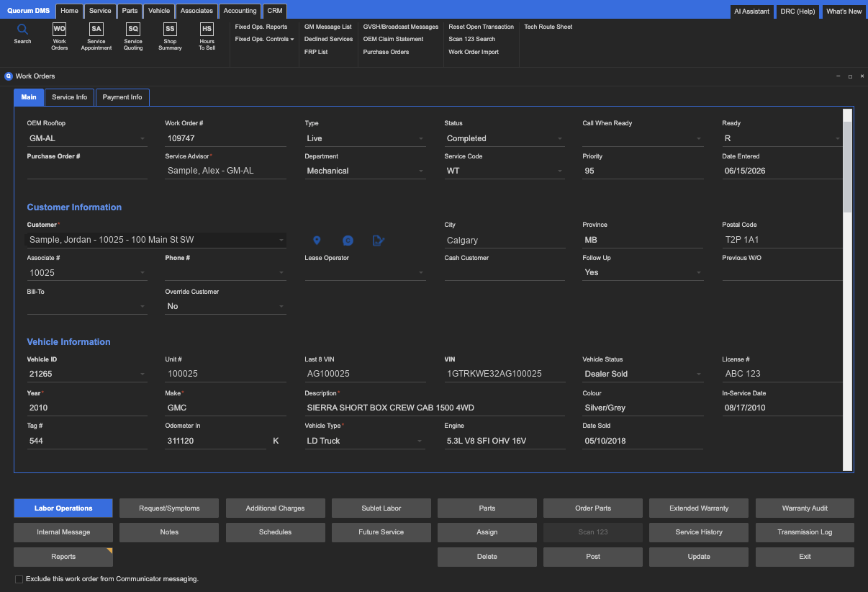Click the Update button
Viewport: 868px width, 592px height.
(x=699, y=557)
